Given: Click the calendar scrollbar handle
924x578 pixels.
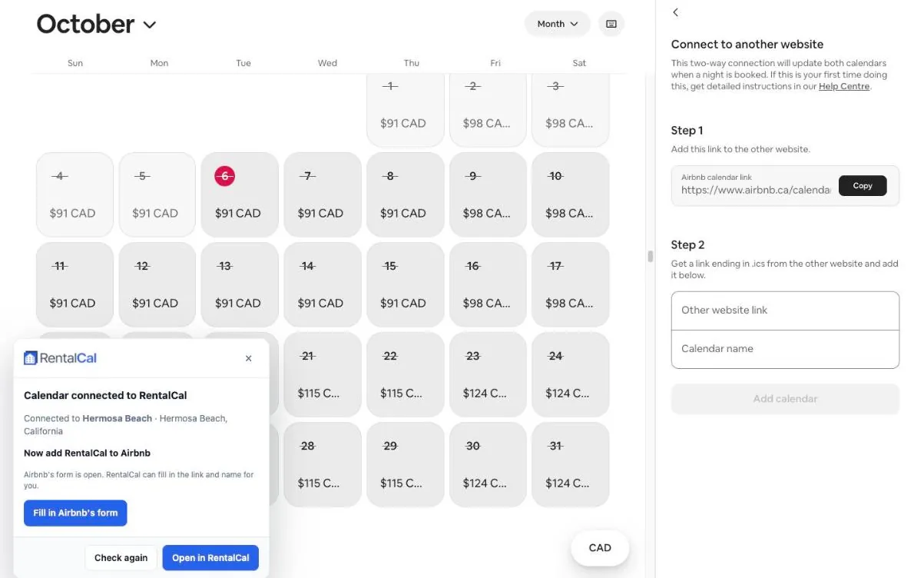Looking at the screenshot, I should pyautogui.click(x=651, y=256).
